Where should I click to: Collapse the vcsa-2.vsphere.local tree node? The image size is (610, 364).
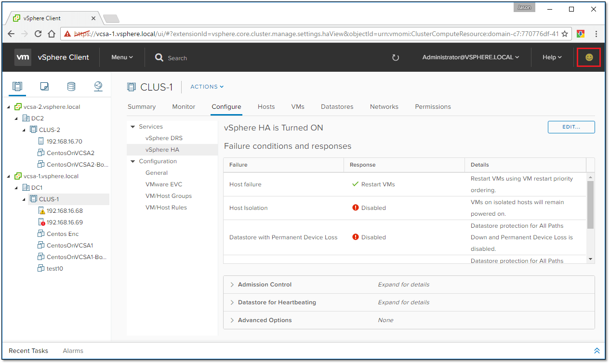click(9, 107)
